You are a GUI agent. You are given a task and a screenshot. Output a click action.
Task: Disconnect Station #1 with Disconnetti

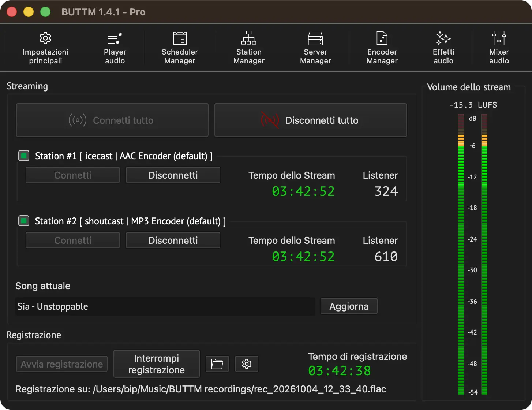click(173, 175)
